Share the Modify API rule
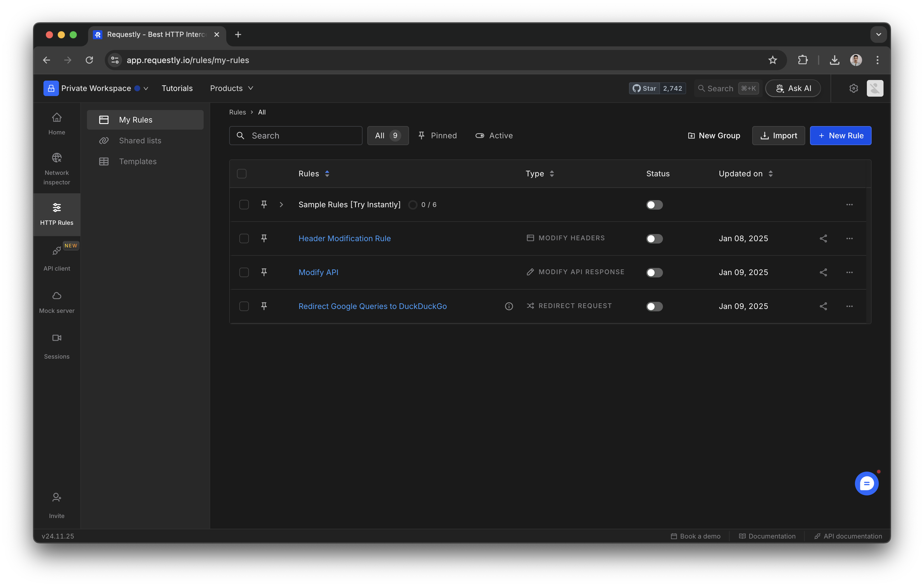The image size is (924, 587). click(x=823, y=272)
